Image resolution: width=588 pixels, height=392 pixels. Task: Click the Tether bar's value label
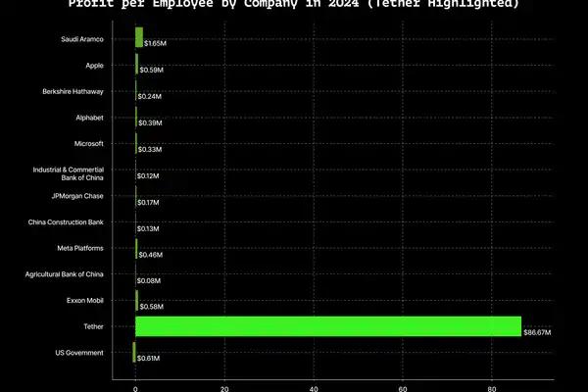(x=537, y=333)
